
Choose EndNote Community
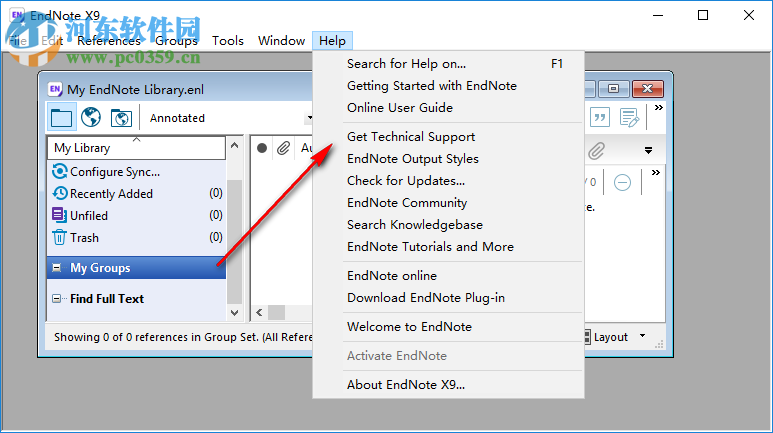pos(449,203)
